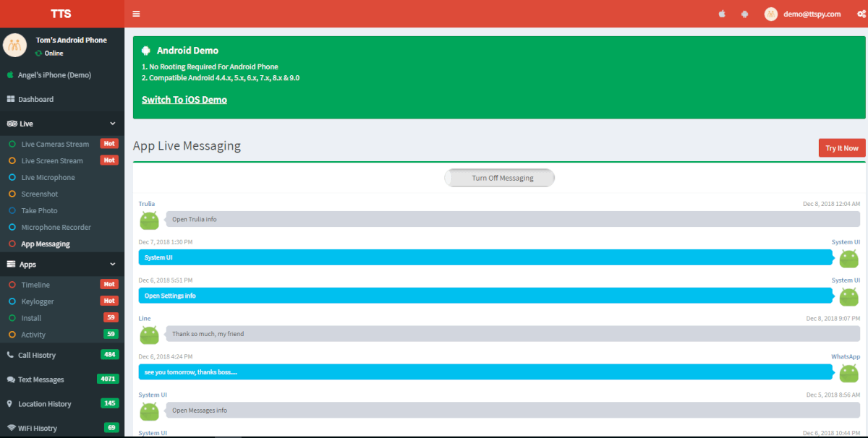Image resolution: width=868 pixels, height=438 pixels.
Task: Click the 145 badge on Location History
Action: pyautogui.click(x=110, y=403)
